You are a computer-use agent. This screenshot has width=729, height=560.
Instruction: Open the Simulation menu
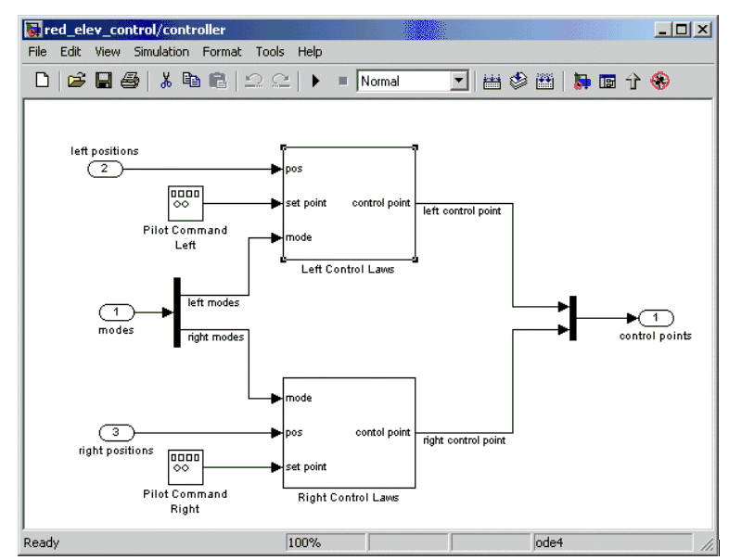160,52
